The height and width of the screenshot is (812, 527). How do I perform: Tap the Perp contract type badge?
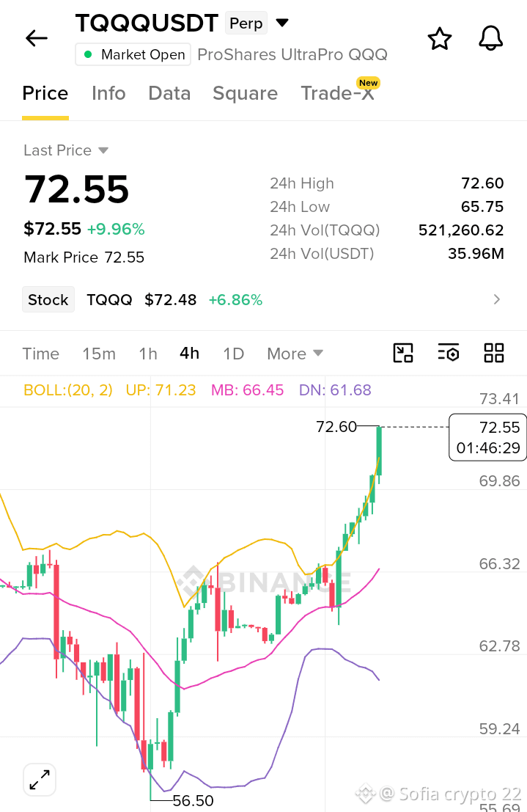point(246,23)
